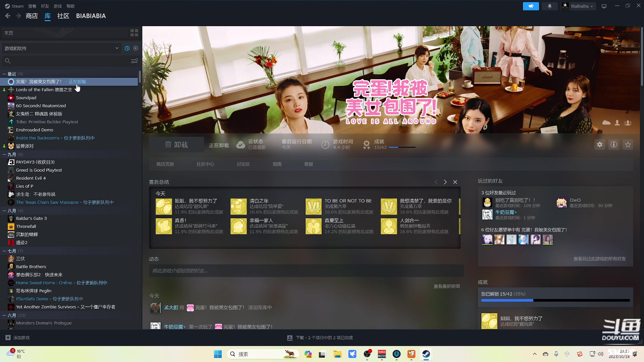The height and width of the screenshot is (362, 644).
Task: Open the 商店页面 link
Action: (165, 164)
